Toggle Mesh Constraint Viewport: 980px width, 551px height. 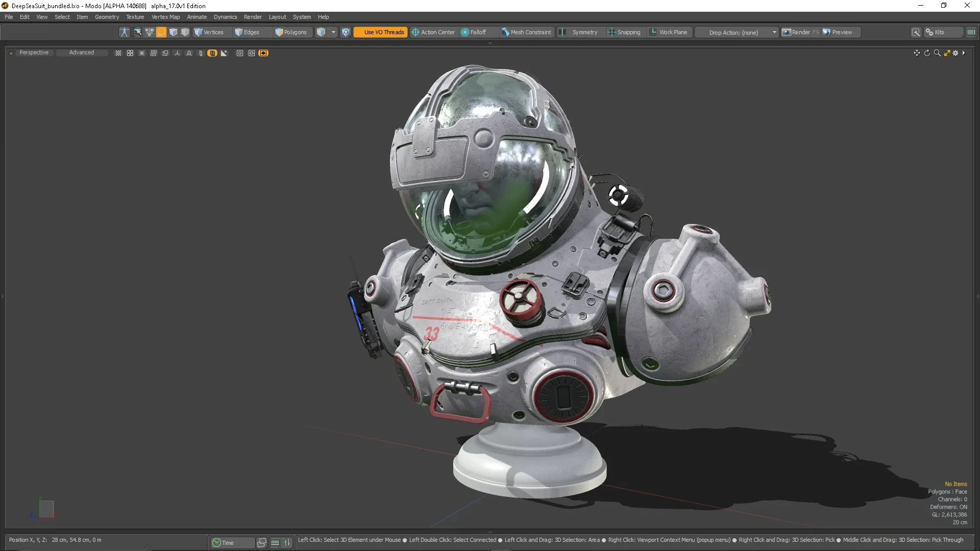(x=526, y=32)
